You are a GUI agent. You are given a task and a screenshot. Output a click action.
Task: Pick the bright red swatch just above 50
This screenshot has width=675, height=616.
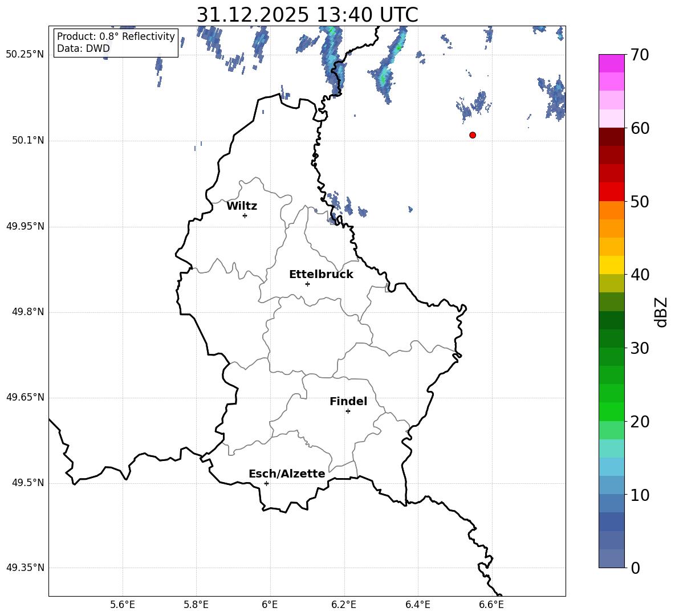click(612, 191)
